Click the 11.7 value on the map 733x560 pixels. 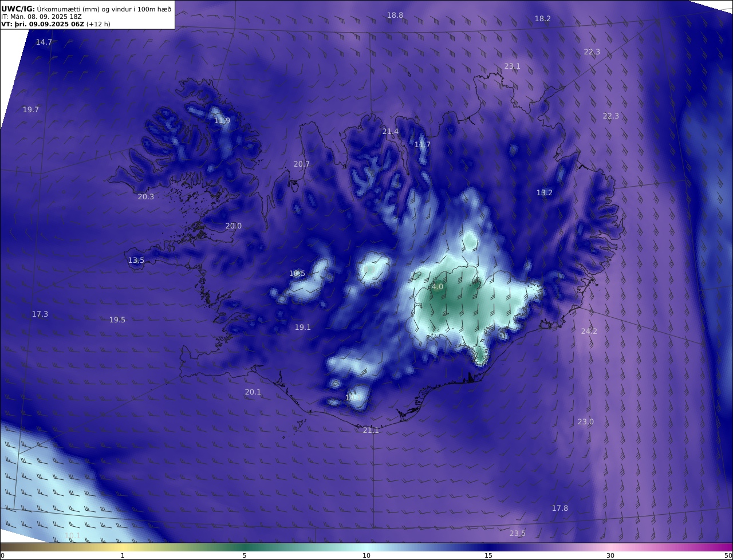pos(423,145)
